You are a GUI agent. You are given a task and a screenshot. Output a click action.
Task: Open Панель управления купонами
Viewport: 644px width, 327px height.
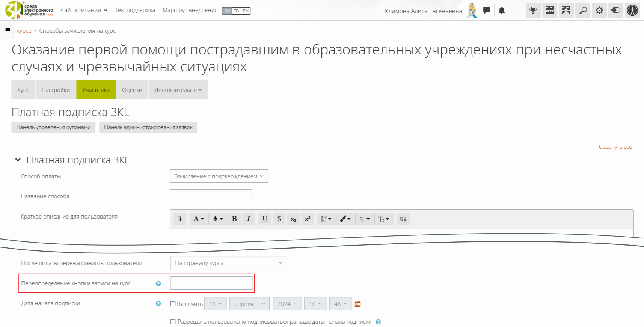tap(53, 127)
